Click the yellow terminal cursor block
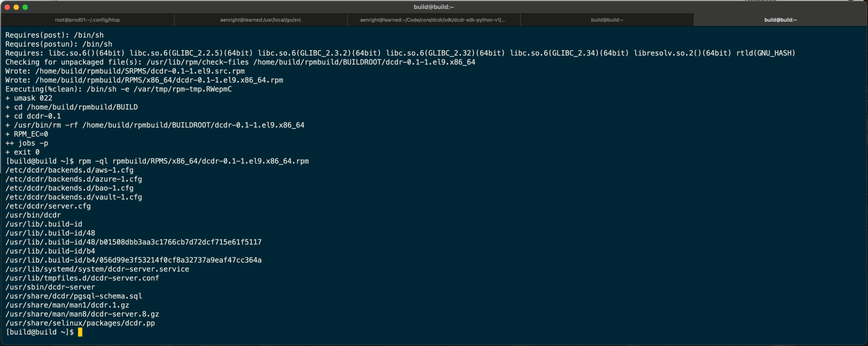Image resolution: width=868 pixels, height=346 pixels. tap(80, 332)
